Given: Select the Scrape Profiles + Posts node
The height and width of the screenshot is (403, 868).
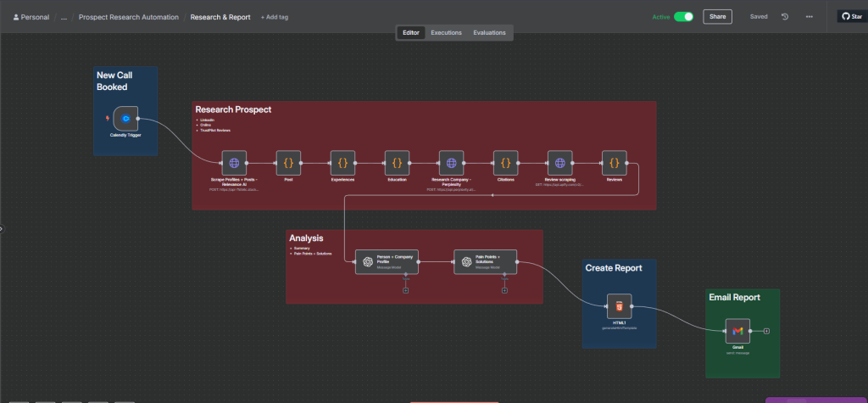Looking at the screenshot, I should (x=233, y=162).
